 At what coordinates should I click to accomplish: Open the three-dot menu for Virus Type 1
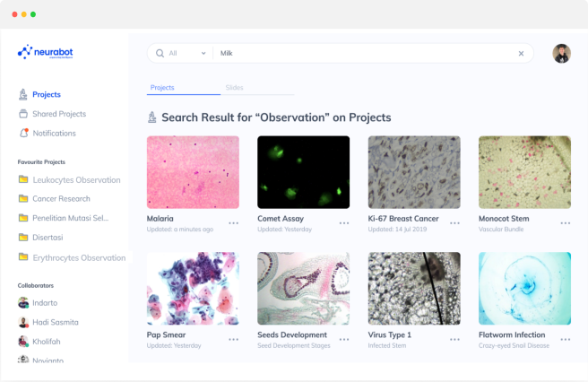pos(454,340)
